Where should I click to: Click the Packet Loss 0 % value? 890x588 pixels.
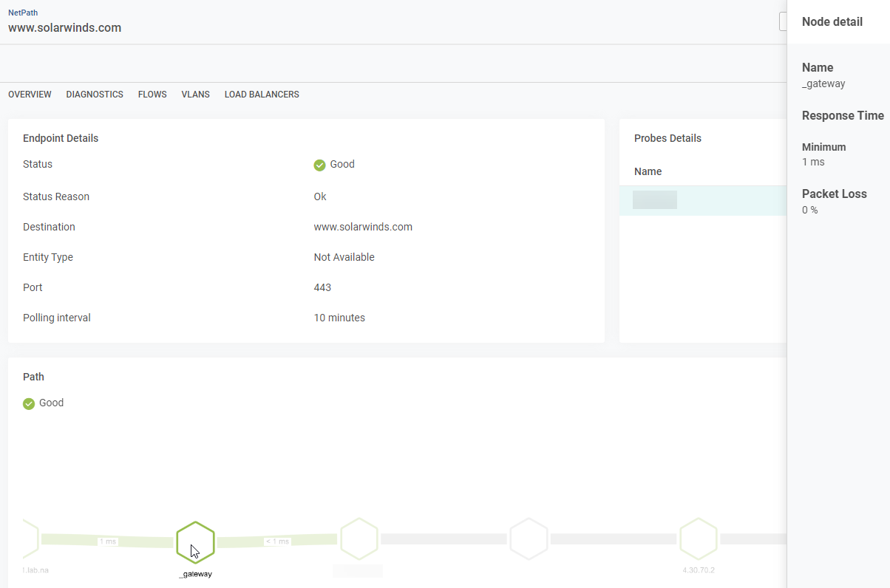(x=810, y=210)
